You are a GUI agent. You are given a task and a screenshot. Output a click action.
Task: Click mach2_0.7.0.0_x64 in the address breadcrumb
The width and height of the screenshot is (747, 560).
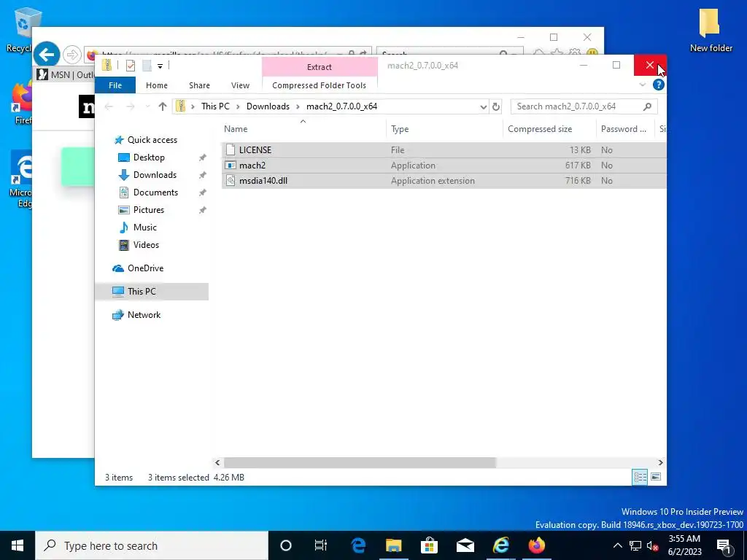point(341,106)
